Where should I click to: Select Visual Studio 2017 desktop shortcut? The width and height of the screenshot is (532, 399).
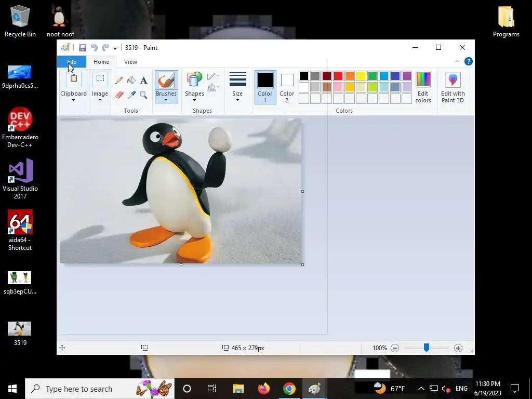(x=20, y=179)
